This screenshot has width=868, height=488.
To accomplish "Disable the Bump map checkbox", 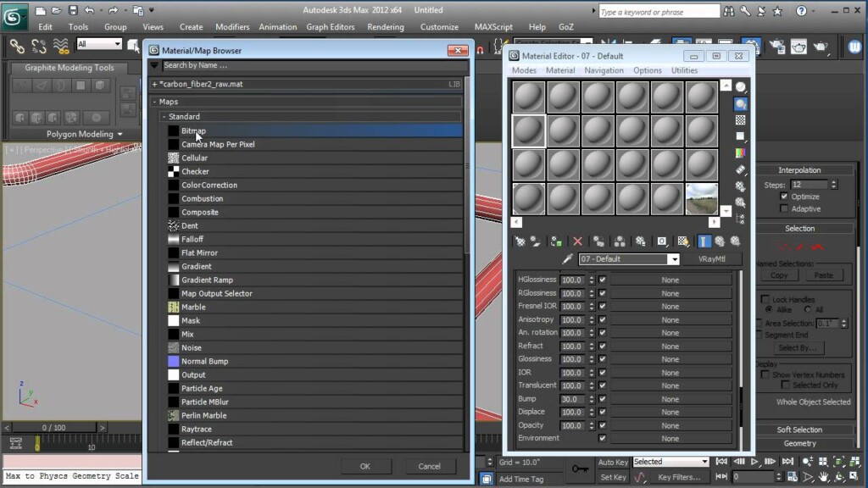I will tap(601, 398).
